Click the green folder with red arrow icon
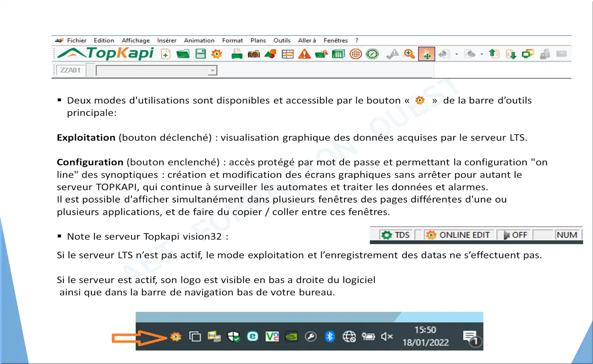This screenshot has width=593, height=364. [321, 54]
